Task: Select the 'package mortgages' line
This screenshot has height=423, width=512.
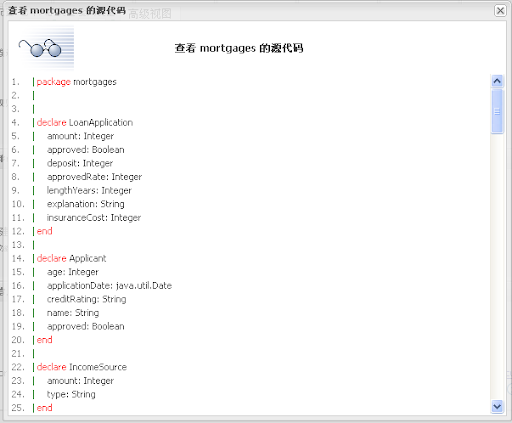Action: point(76,82)
